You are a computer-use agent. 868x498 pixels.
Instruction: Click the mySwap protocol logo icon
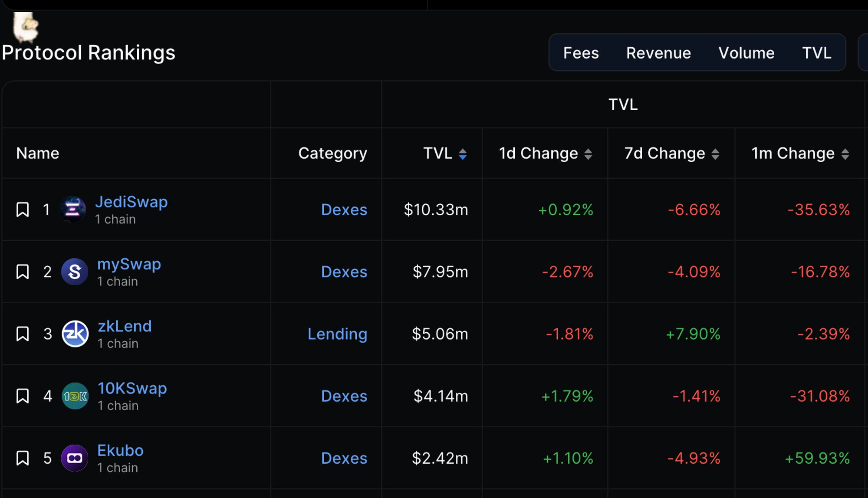(x=75, y=272)
